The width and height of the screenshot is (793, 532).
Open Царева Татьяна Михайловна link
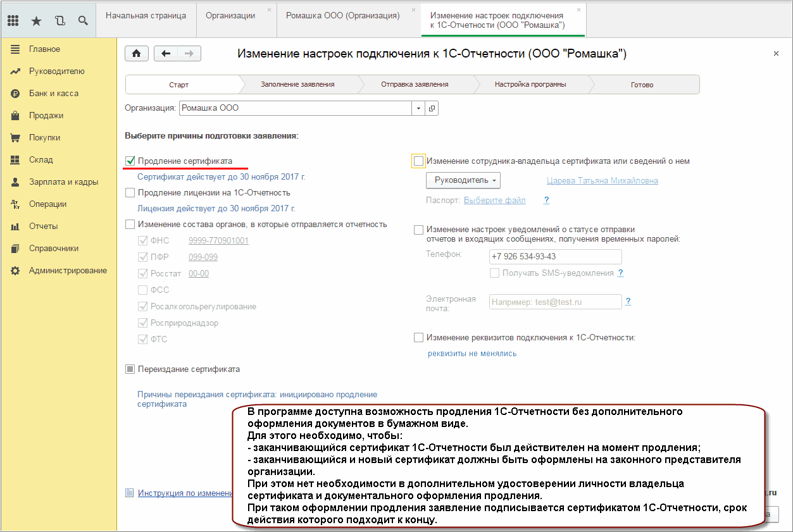pyautogui.click(x=603, y=181)
